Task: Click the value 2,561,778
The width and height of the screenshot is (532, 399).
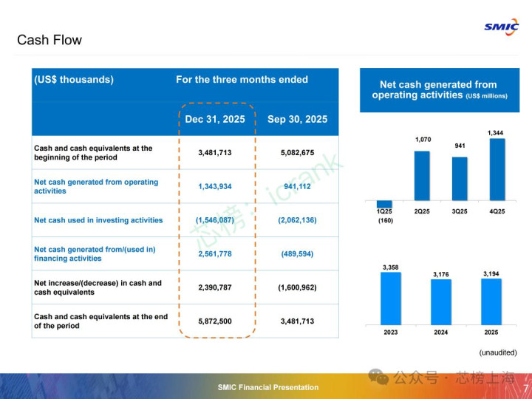Action: 215,253
